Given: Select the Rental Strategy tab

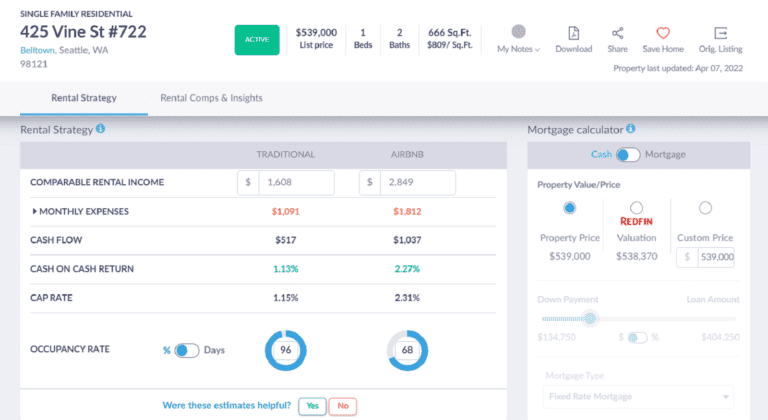Looking at the screenshot, I should 84,98.
